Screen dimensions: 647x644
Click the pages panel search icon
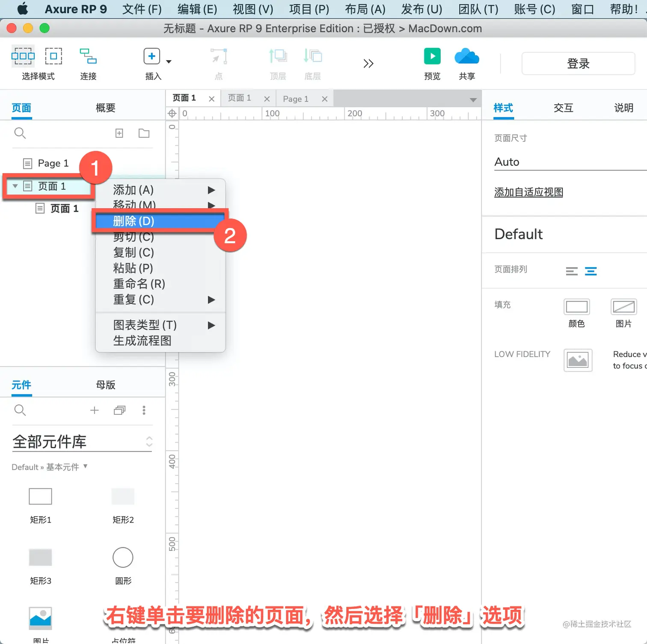click(20, 133)
